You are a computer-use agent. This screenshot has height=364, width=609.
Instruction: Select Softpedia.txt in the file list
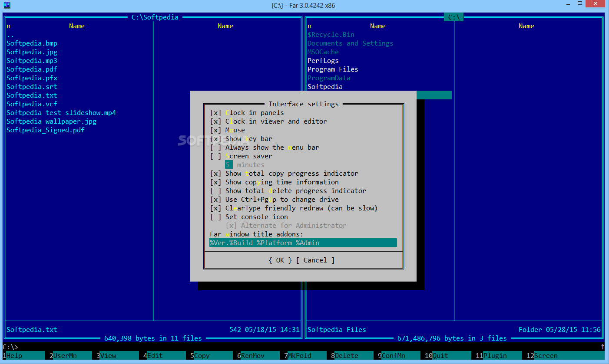[32, 95]
